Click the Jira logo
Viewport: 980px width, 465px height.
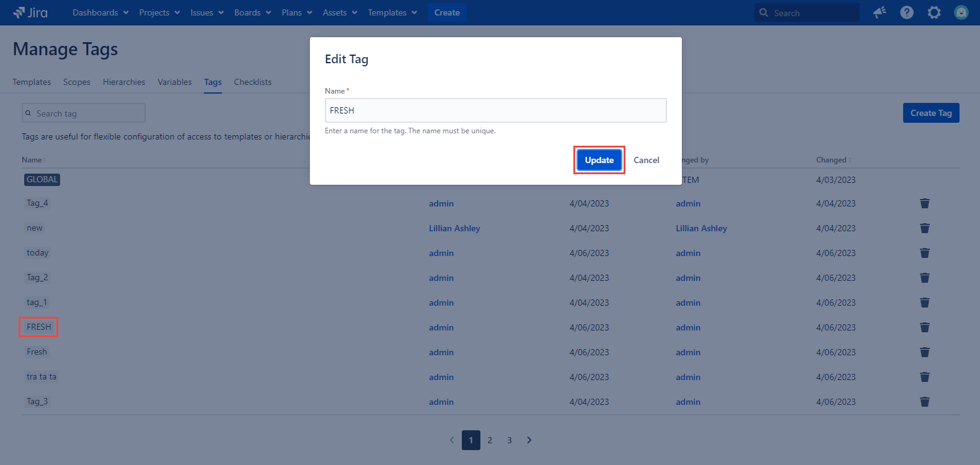click(x=30, y=12)
